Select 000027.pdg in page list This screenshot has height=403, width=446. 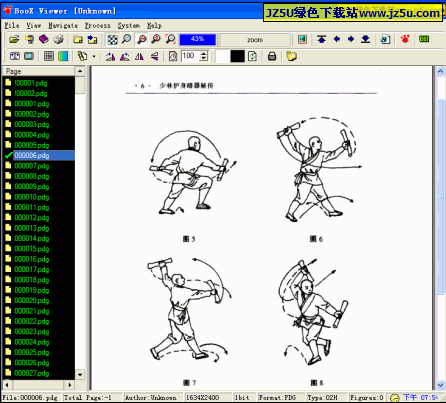coord(32,373)
